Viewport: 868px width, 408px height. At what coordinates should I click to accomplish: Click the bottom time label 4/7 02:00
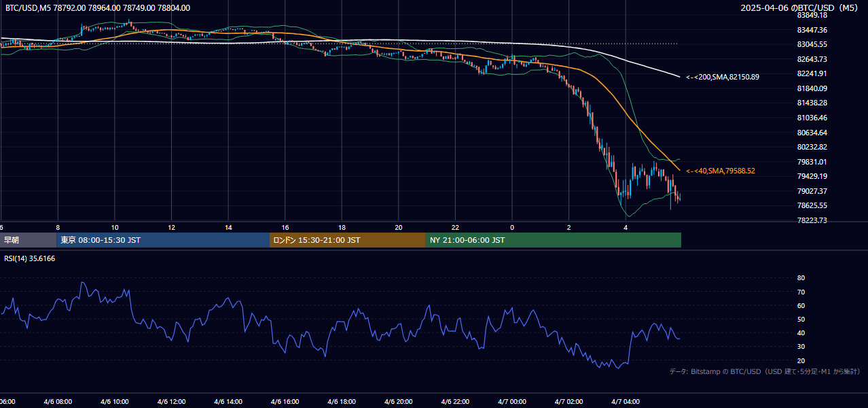tap(569, 402)
